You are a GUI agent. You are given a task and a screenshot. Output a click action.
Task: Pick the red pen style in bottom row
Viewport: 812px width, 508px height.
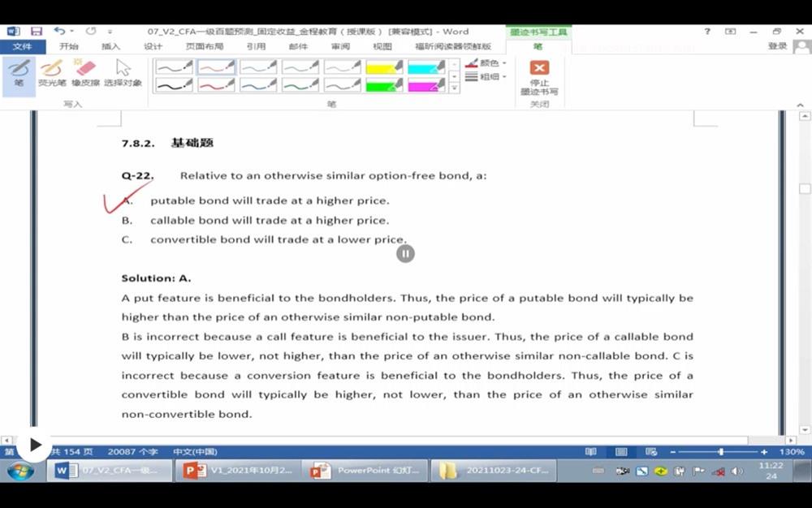coord(216,85)
